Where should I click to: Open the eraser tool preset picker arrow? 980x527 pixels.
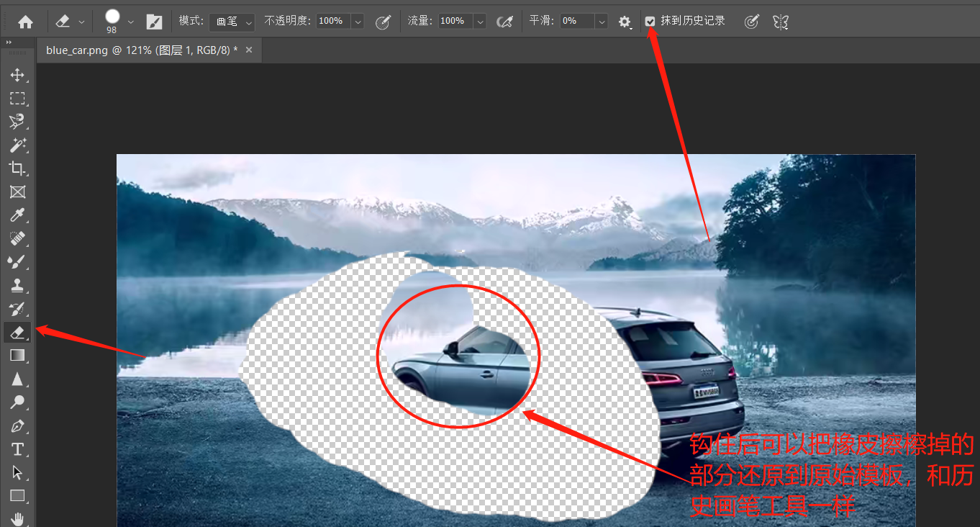(81, 22)
